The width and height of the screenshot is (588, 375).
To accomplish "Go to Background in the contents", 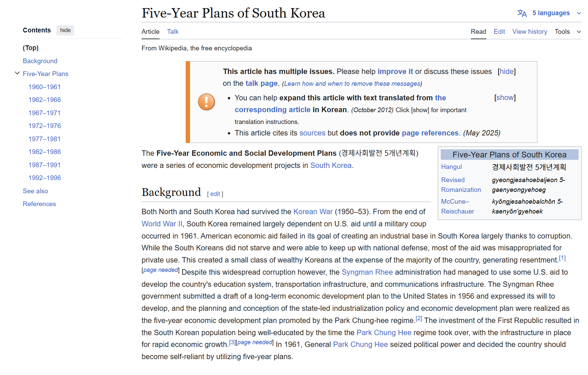I will tap(40, 61).
